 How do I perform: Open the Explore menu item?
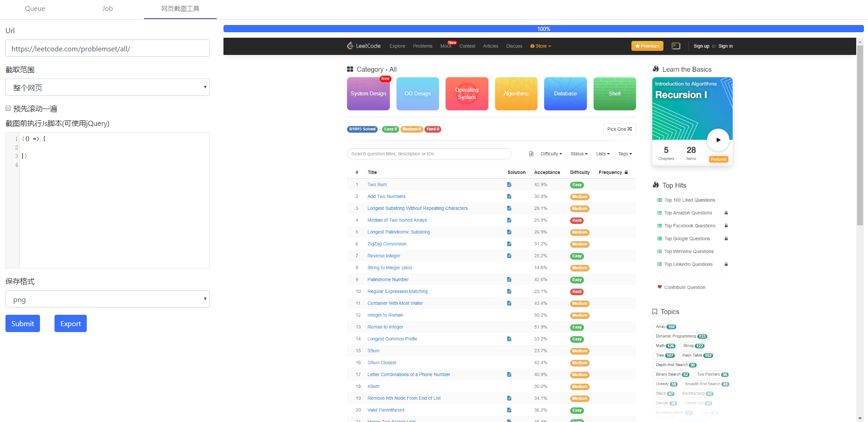click(397, 46)
